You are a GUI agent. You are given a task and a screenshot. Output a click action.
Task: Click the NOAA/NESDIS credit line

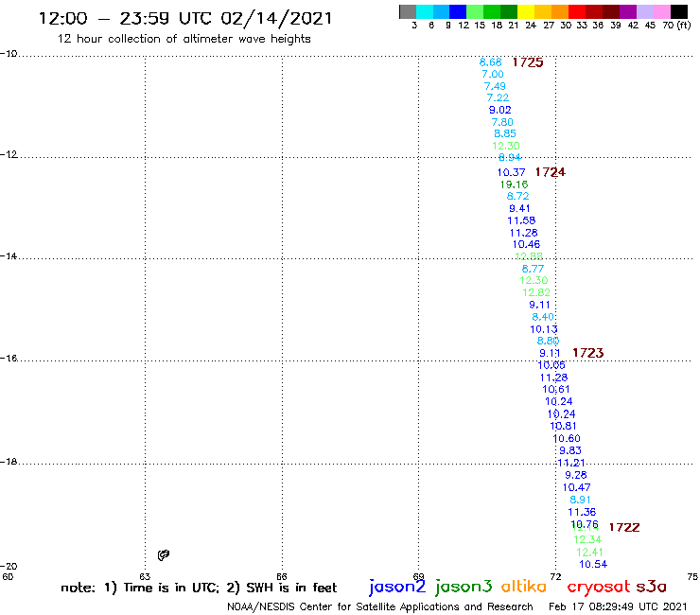[380, 606]
